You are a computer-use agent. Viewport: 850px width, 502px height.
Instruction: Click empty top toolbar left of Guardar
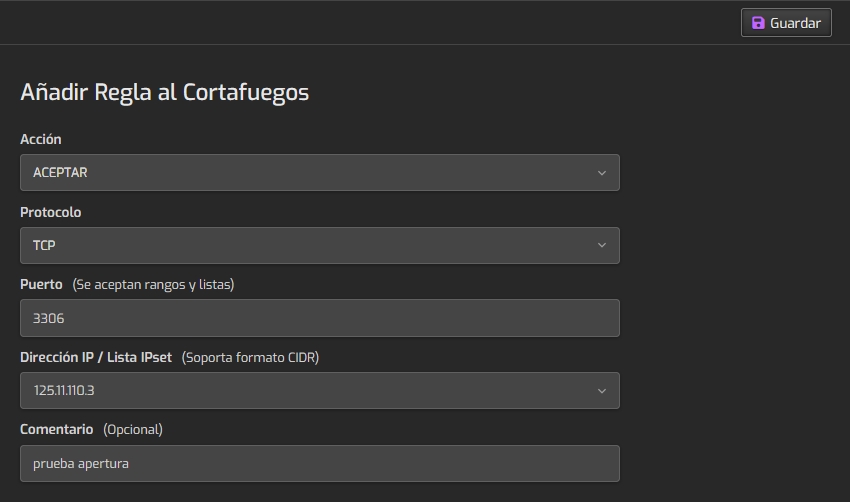400,22
